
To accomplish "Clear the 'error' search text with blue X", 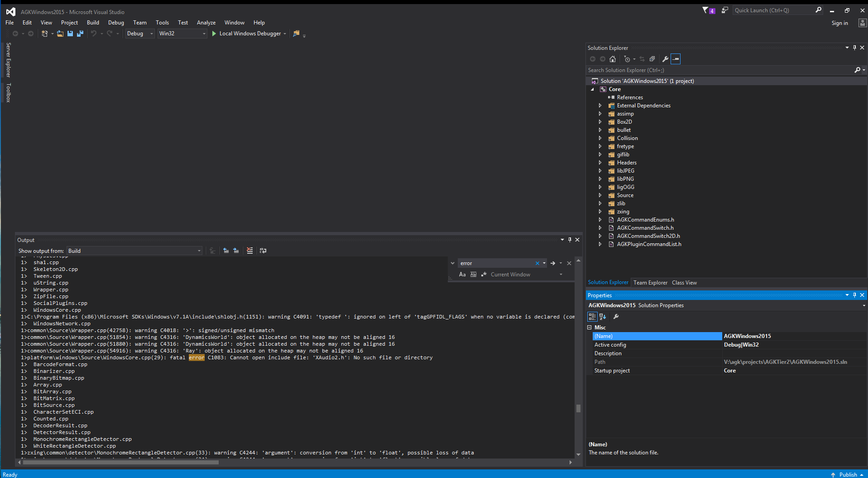I will [537, 263].
